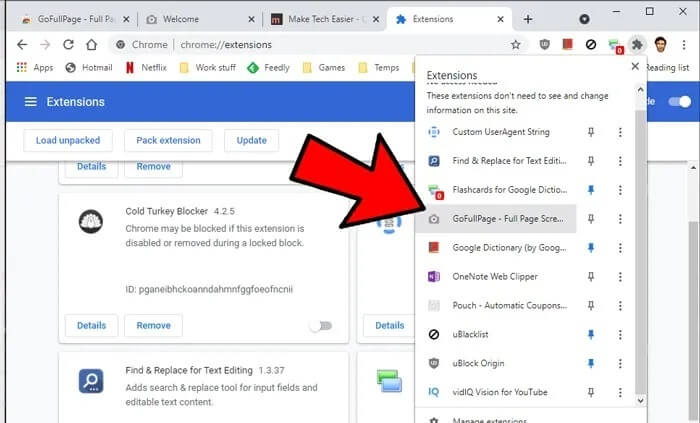The height and width of the screenshot is (423, 700).
Task: Click OneNote Web Clipper entry
Action: pos(496,277)
